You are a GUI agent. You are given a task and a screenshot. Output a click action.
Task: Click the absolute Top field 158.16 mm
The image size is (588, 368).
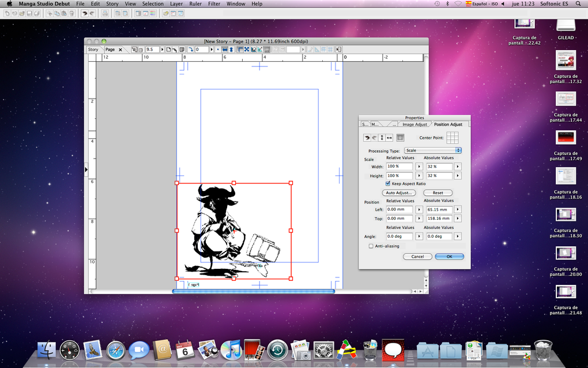pos(439,219)
